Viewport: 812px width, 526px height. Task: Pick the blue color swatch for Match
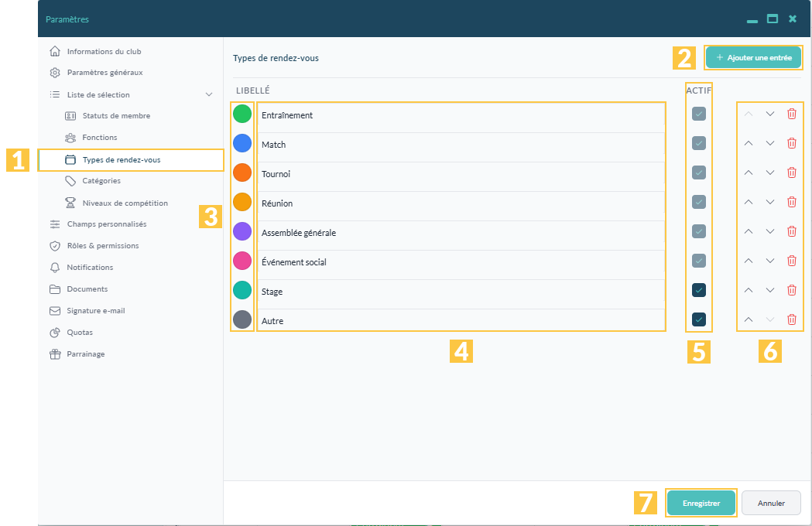point(242,143)
